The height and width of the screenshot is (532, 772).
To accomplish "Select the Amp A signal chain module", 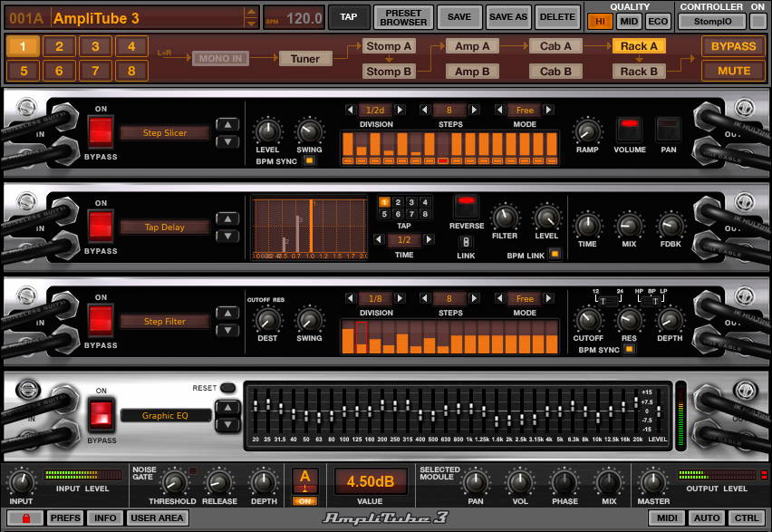I will [472, 46].
